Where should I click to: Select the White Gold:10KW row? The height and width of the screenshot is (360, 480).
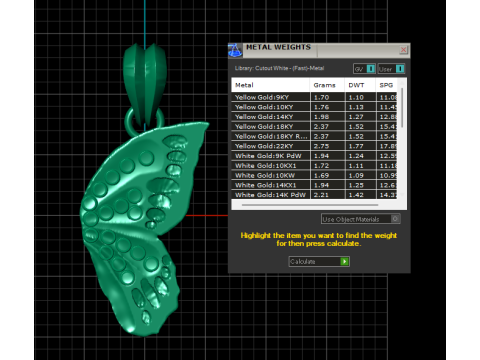coord(314,175)
